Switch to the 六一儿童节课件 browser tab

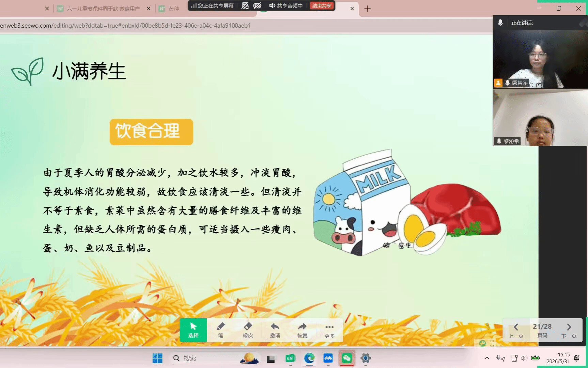[103, 9]
